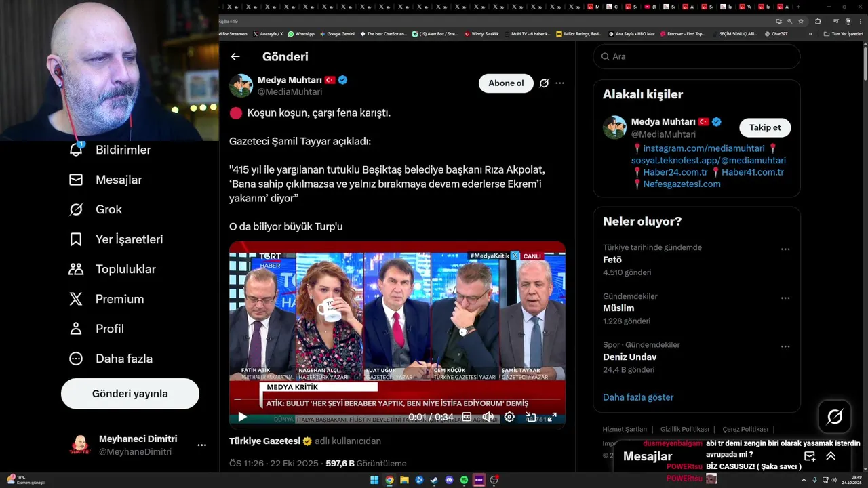This screenshot has height=488, width=868.
Task: Open the floating Grok button
Action: [x=835, y=417]
